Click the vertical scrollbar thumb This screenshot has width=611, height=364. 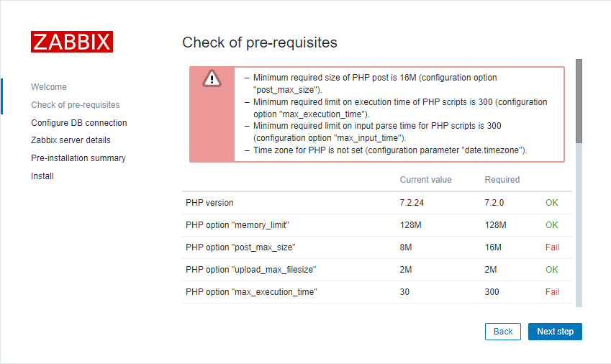coord(579,101)
